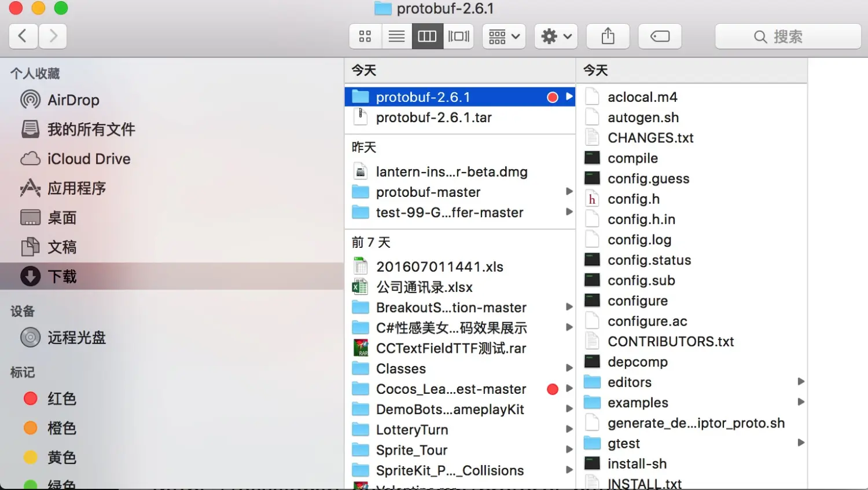The width and height of the screenshot is (868, 490).
Task: Switch to icon grid view
Action: [x=365, y=36]
